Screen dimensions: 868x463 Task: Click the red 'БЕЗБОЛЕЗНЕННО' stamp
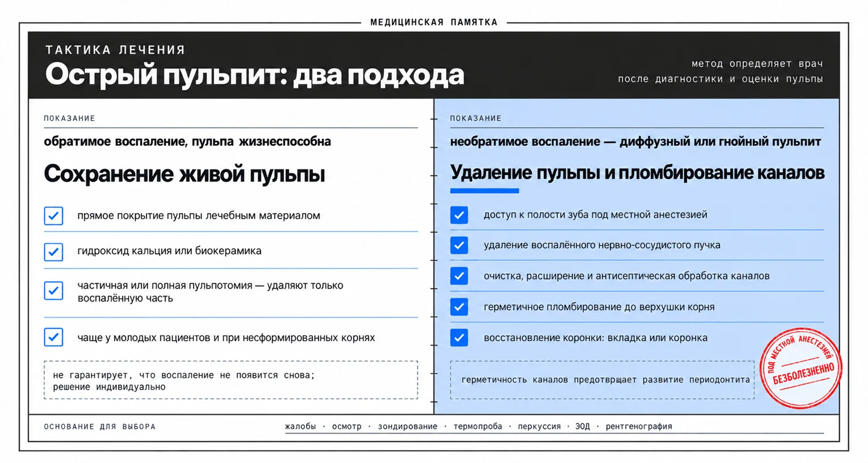pos(801,368)
